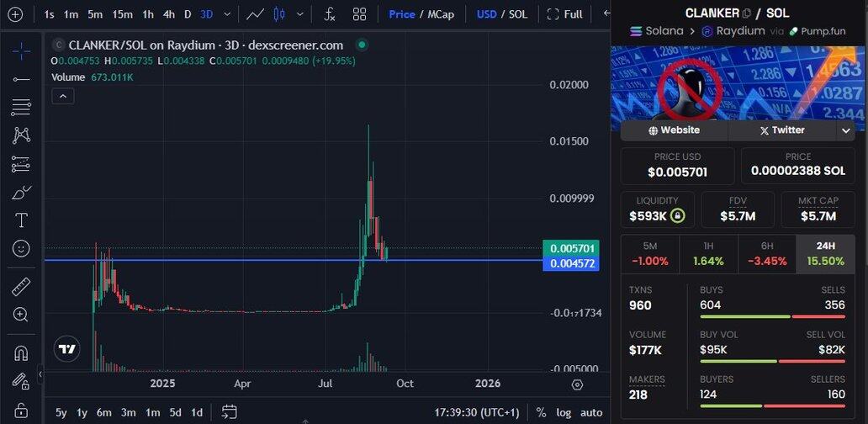The width and height of the screenshot is (868, 424).
Task: Open the timezone clock 17:39:30 (UTC+1)
Action: click(x=477, y=412)
